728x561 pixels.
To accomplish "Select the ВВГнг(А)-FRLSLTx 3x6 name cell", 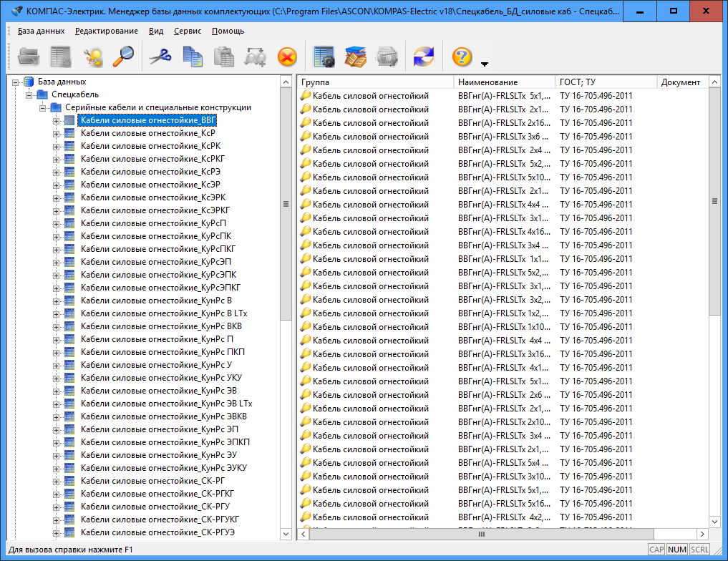I will click(503, 137).
